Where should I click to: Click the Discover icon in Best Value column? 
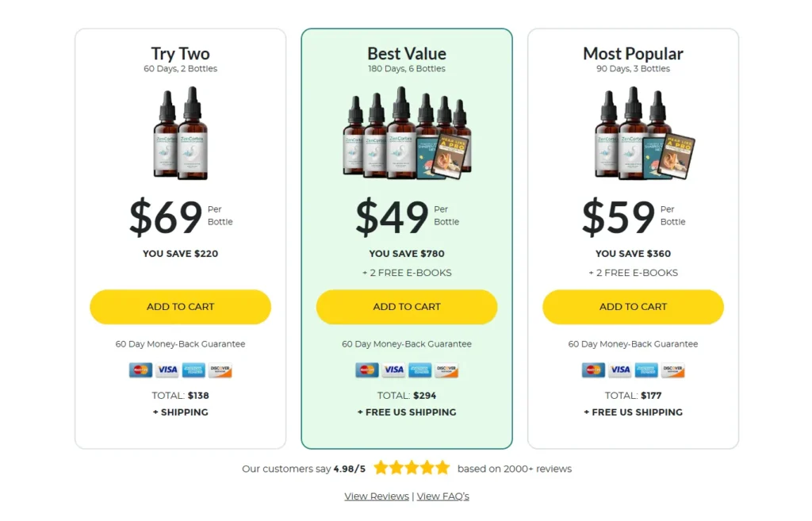pos(446,370)
